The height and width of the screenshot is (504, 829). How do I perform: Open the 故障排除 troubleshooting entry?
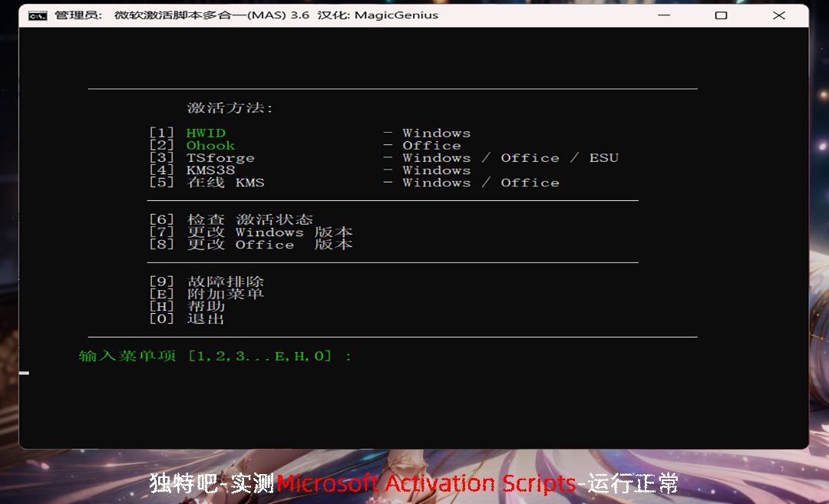225,282
